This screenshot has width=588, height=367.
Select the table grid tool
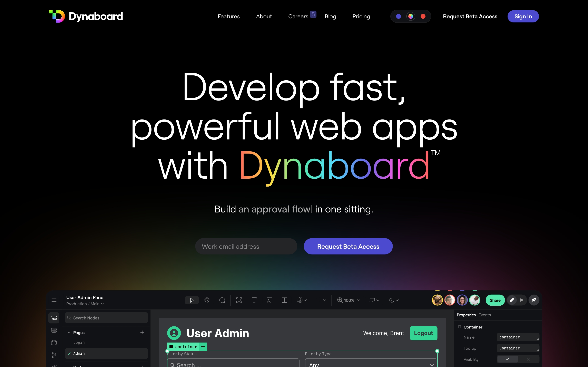point(285,300)
